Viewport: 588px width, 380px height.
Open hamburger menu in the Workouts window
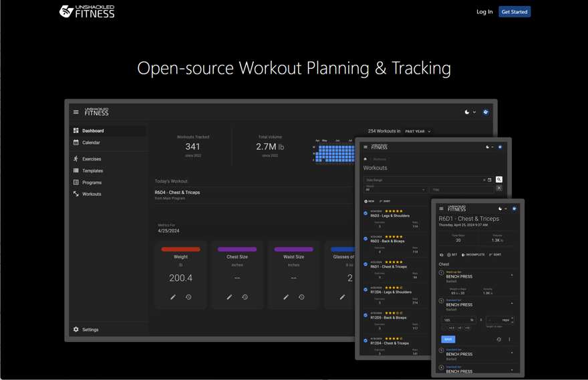pos(365,147)
